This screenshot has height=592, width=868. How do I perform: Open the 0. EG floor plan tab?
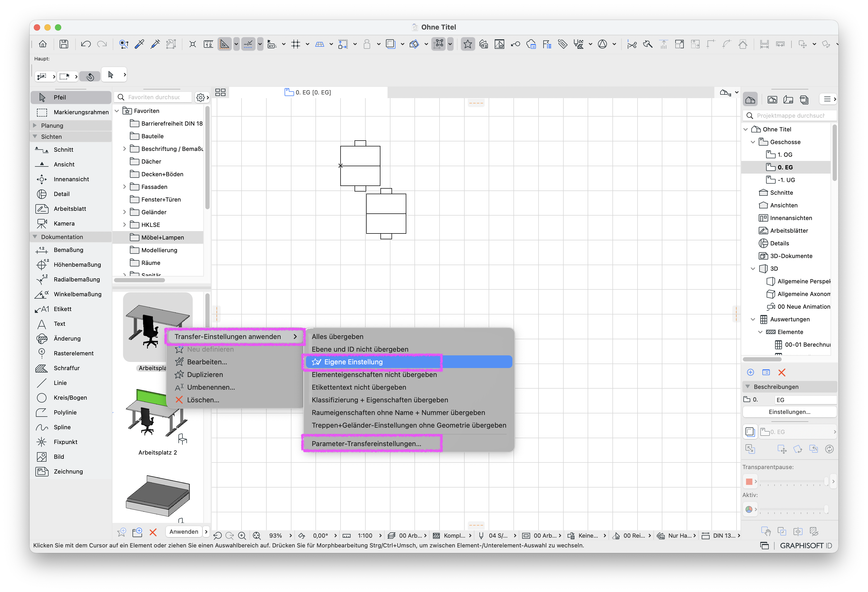[x=308, y=92]
